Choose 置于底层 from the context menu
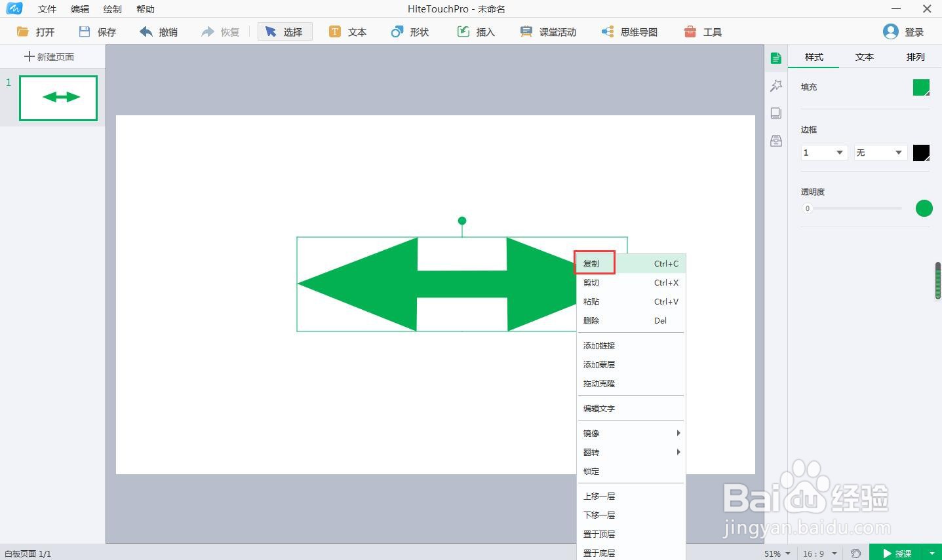Image resolution: width=942 pixels, height=560 pixels. [631, 553]
